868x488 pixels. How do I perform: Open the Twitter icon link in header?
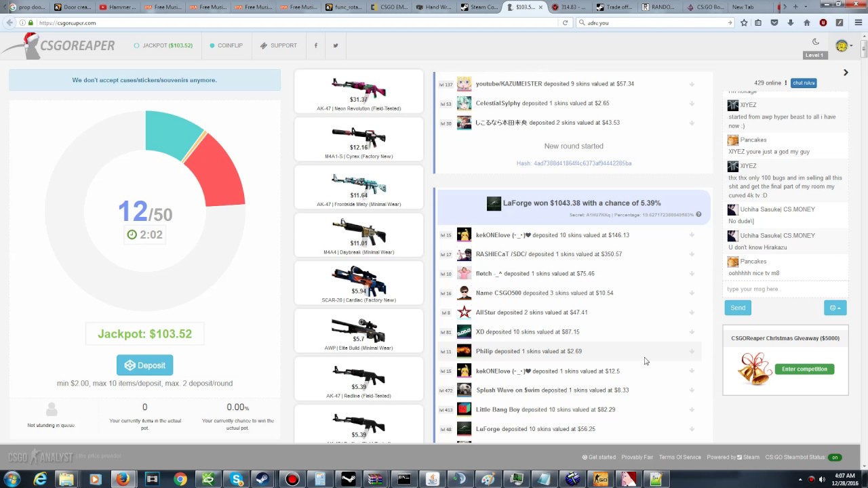(x=336, y=45)
